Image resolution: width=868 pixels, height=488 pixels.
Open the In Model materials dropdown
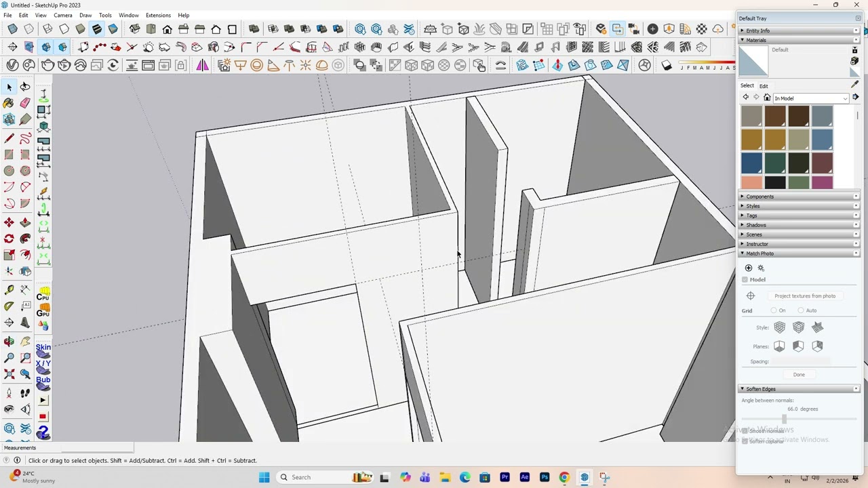[811, 98]
